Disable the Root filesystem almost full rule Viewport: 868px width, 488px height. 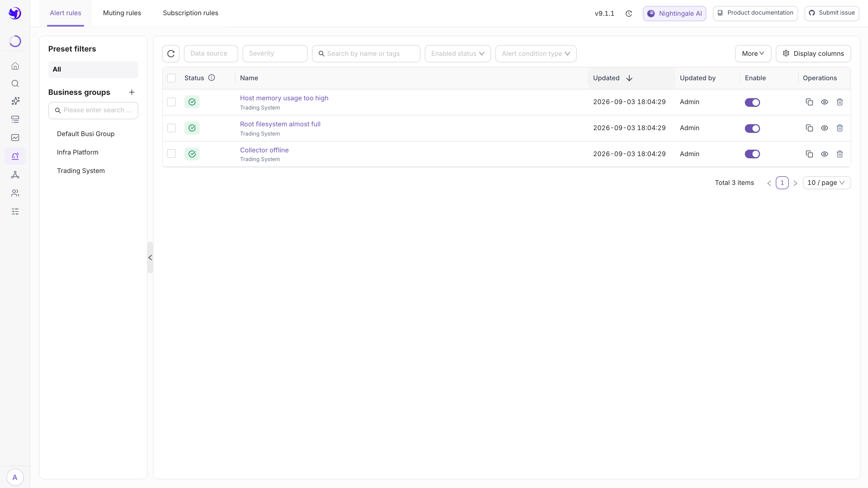click(752, 128)
